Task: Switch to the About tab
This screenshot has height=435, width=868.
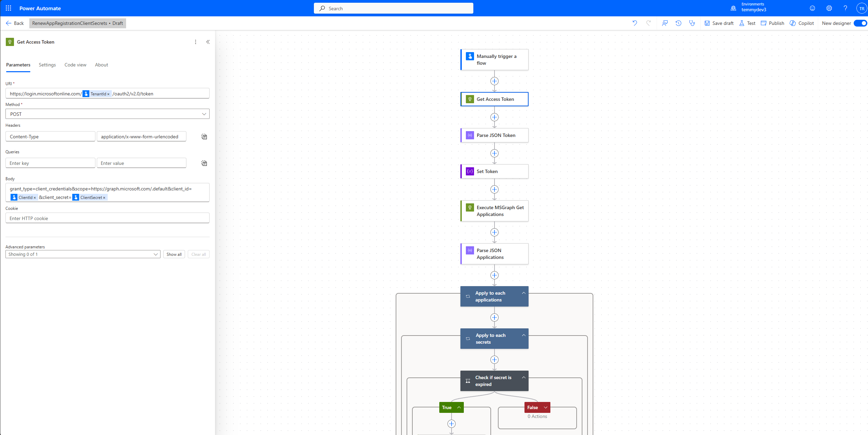Action: point(102,65)
